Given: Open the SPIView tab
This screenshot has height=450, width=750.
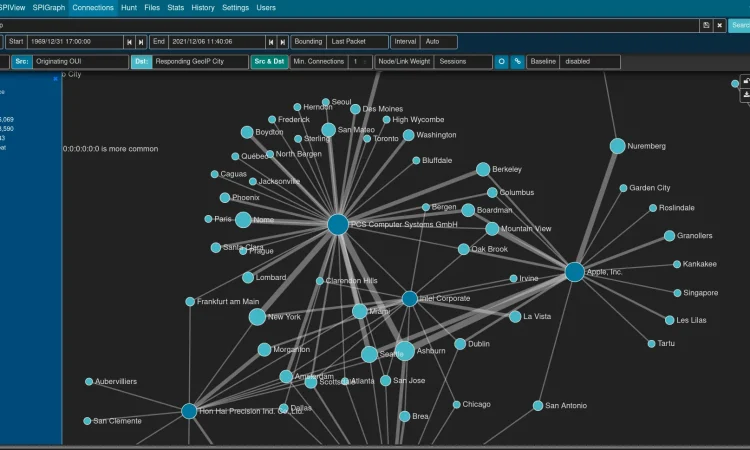Looking at the screenshot, I should tap(13, 8).
